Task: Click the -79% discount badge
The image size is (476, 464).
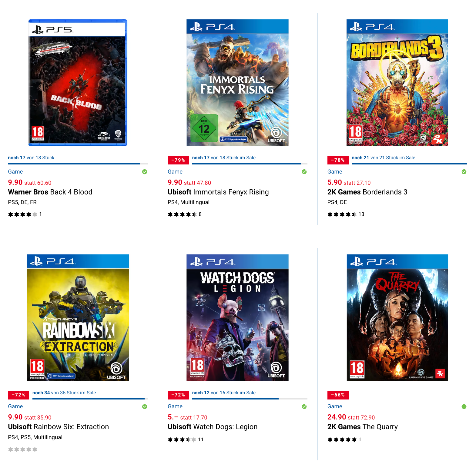Action: coord(178,160)
